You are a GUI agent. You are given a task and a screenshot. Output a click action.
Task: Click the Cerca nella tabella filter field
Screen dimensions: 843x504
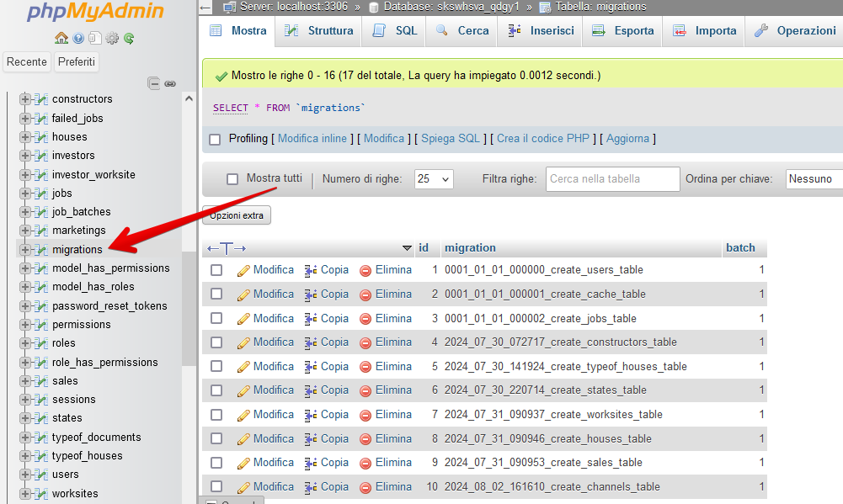click(x=612, y=179)
